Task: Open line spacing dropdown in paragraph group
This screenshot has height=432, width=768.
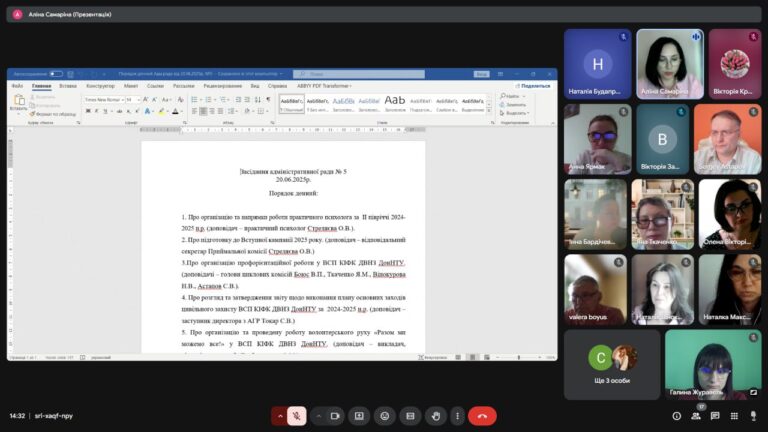Action: click(232, 111)
